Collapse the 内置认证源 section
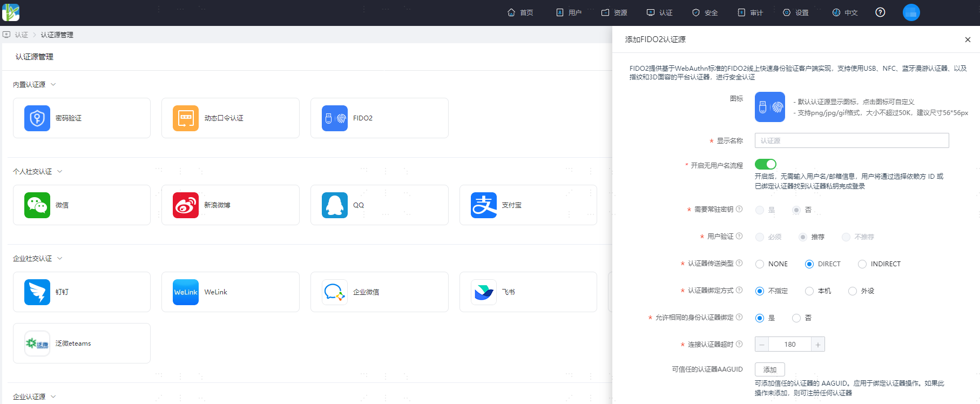Screen dimensions: 980x404 pyautogui.click(x=53, y=85)
